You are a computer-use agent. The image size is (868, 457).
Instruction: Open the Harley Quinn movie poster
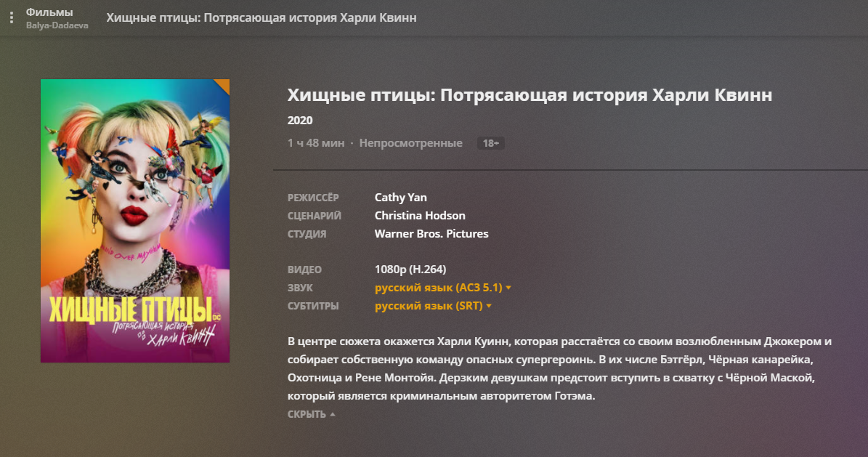coord(135,221)
